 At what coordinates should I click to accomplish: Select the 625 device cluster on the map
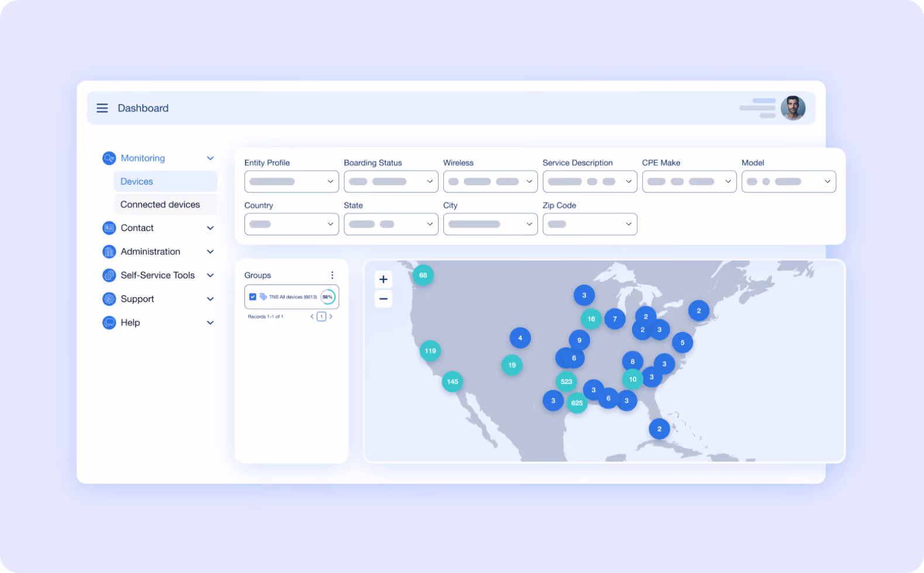click(577, 403)
